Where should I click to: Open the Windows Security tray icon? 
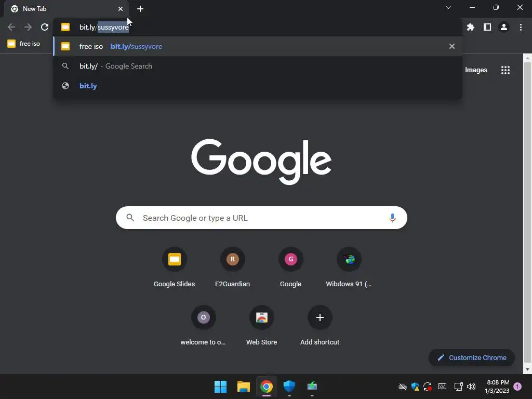coord(415,387)
